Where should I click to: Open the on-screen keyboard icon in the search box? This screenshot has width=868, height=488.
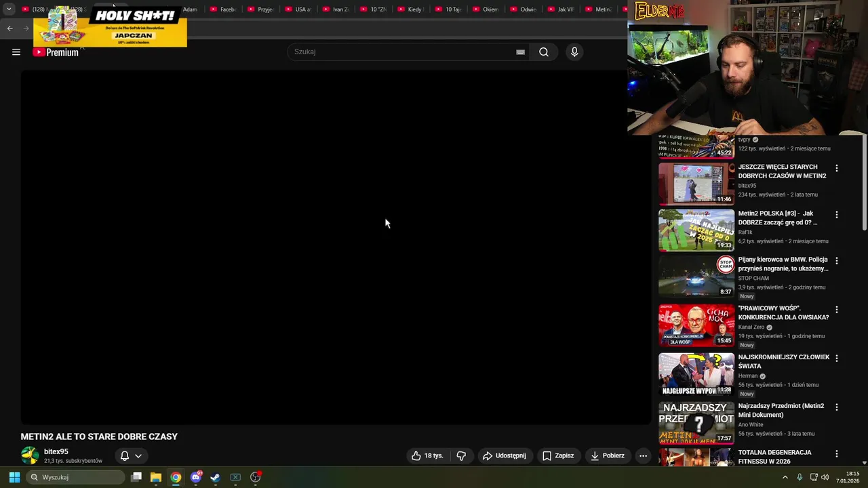coord(520,52)
